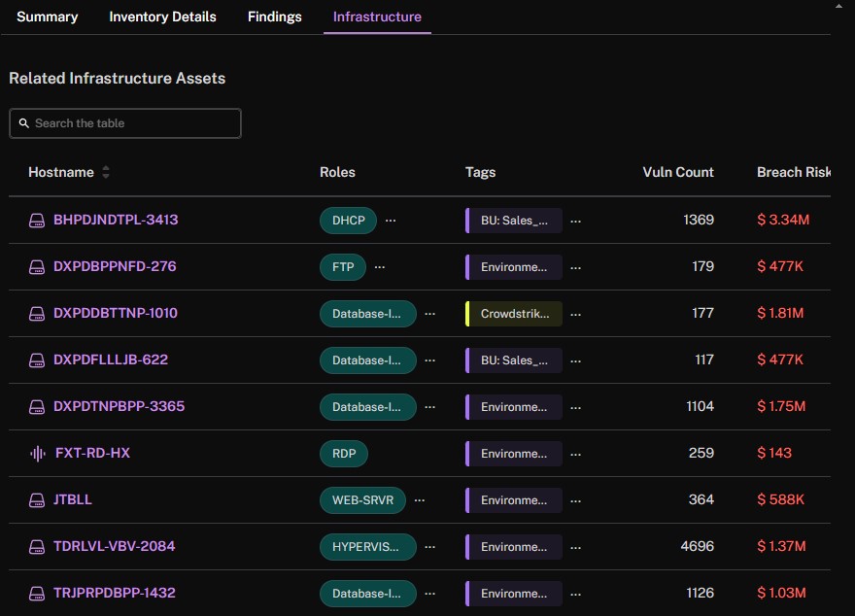This screenshot has width=855, height=616.
Task: Click the server icon beside DXPDFLLLJB-622
Action: pos(37,360)
